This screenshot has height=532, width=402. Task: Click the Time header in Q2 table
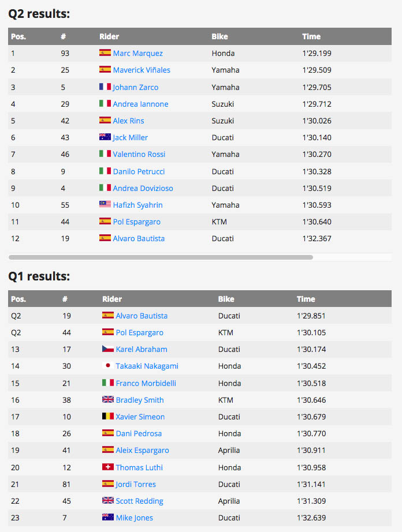pos(311,36)
